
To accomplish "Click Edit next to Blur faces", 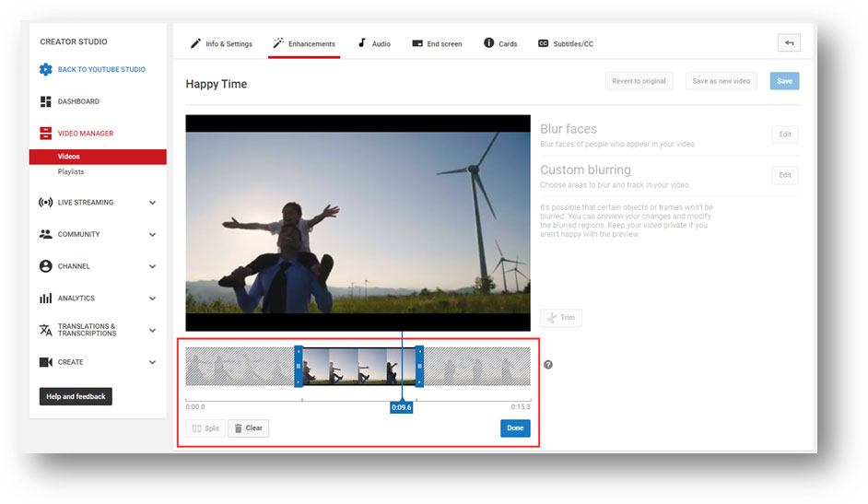I will click(785, 134).
